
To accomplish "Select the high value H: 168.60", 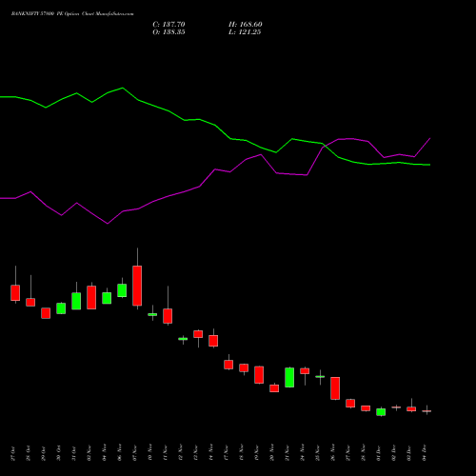I will [x=246, y=25].
